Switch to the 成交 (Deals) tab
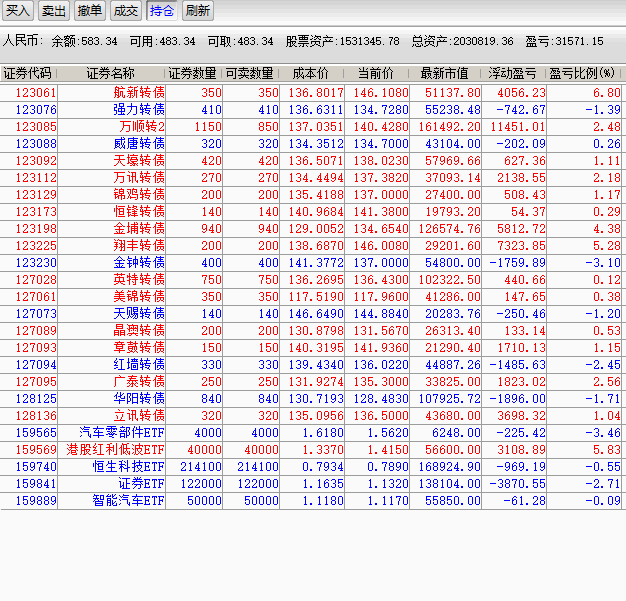 [126, 11]
